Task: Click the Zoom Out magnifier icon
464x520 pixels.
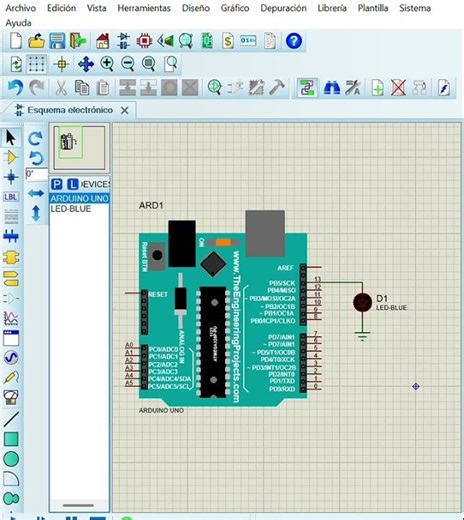Action: pos(128,63)
